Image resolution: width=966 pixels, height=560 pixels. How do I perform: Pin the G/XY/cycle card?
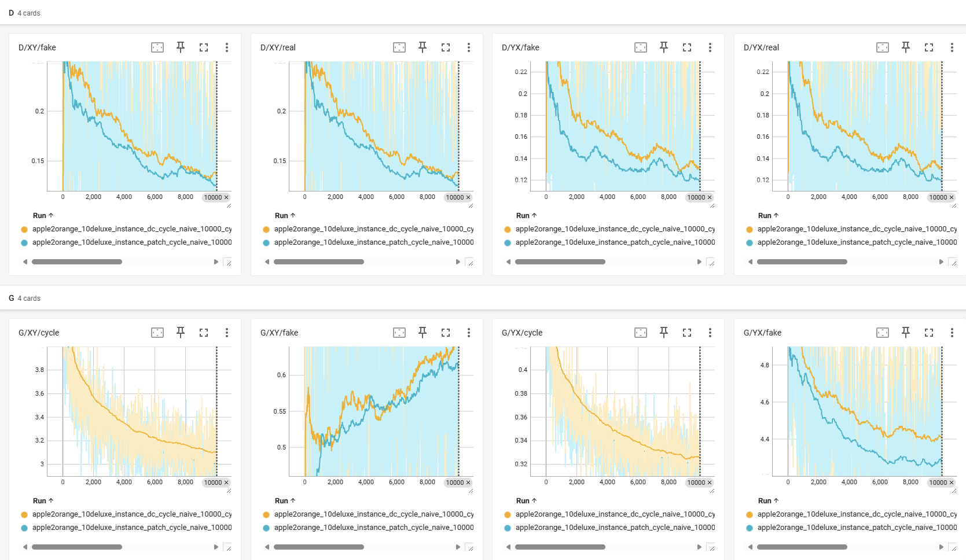coord(181,333)
